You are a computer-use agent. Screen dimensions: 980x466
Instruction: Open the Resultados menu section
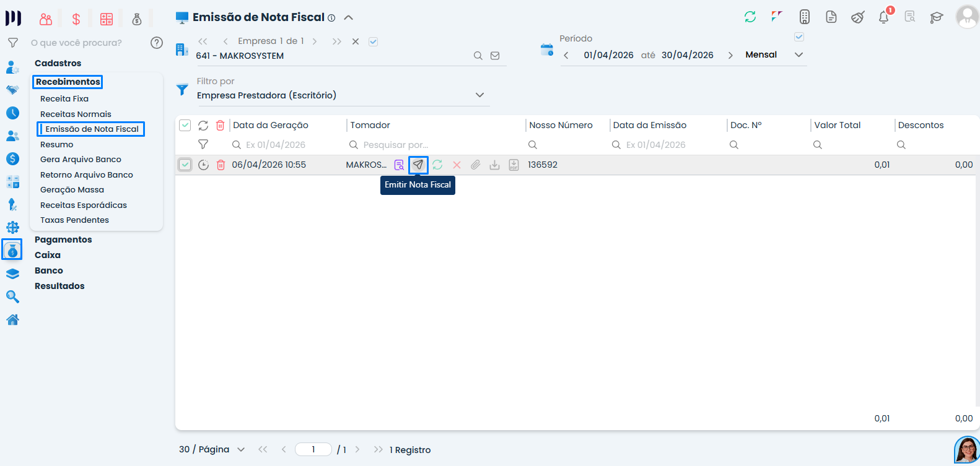click(x=59, y=286)
